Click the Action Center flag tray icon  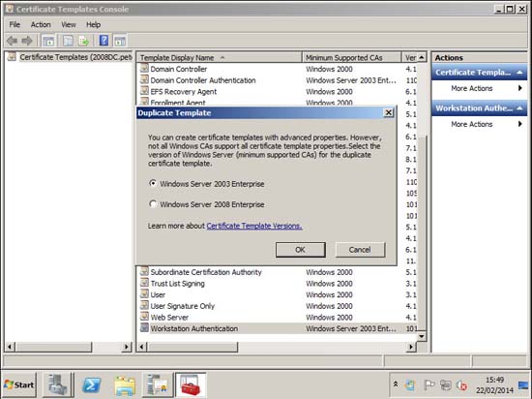pos(429,385)
